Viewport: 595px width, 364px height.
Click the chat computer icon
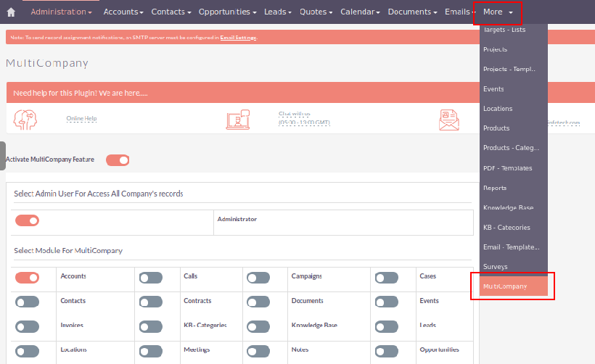[x=237, y=120]
